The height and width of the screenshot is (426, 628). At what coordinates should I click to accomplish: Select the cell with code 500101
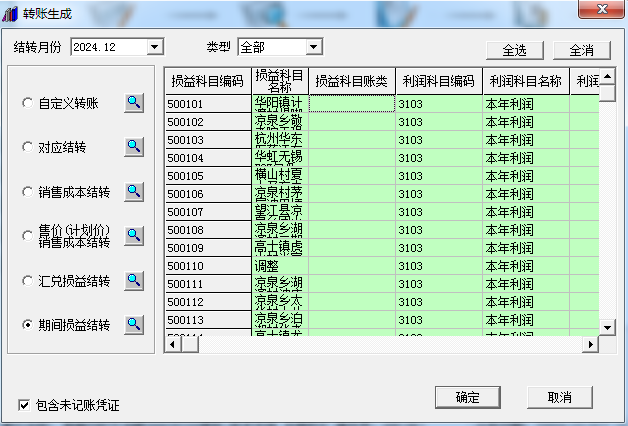tap(208, 104)
